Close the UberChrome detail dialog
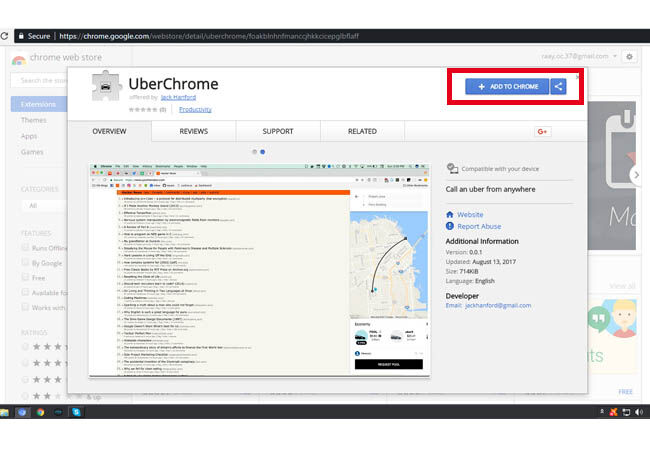 (x=577, y=77)
